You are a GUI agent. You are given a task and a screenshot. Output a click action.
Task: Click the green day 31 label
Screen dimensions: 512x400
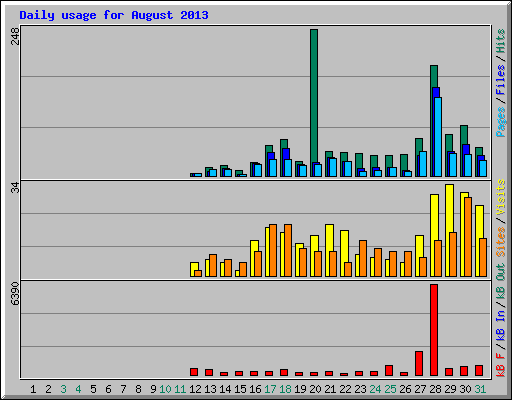(x=480, y=389)
